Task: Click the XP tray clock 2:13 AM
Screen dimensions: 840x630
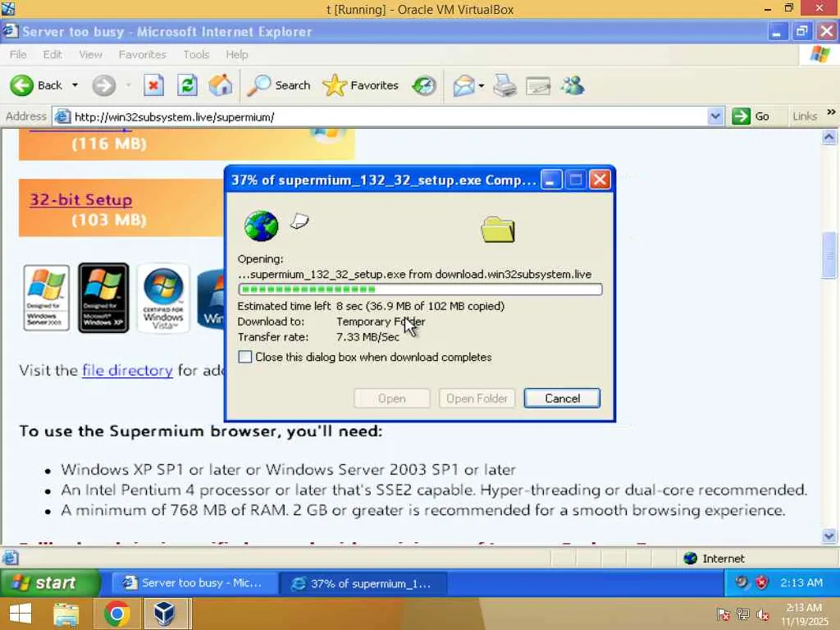Action: 801,582
